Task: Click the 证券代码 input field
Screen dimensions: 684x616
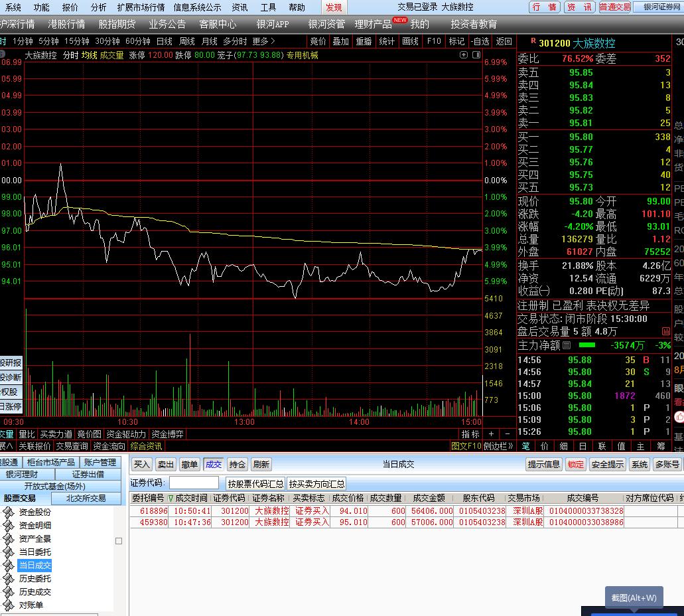Action: point(194,483)
